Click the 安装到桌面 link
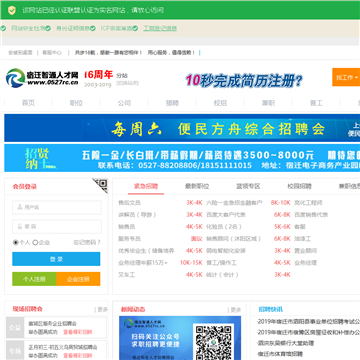The image size is (360, 360). pyautogui.click(x=20, y=53)
